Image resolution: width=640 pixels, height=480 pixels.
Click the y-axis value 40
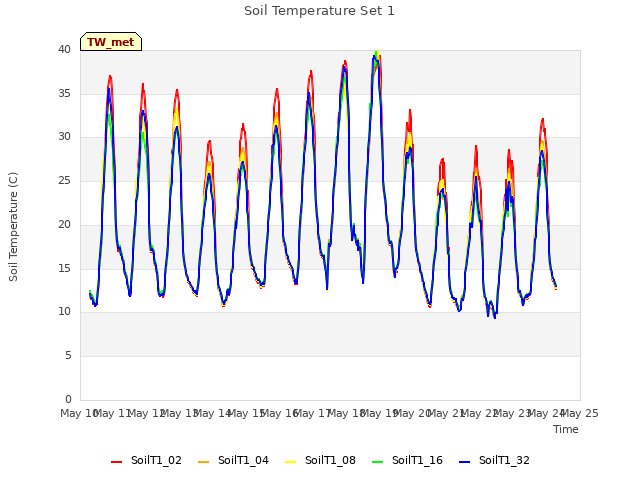[x=64, y=50]
